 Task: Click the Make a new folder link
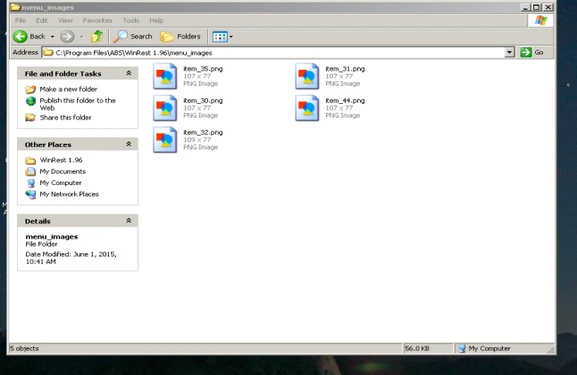point(68,89)
